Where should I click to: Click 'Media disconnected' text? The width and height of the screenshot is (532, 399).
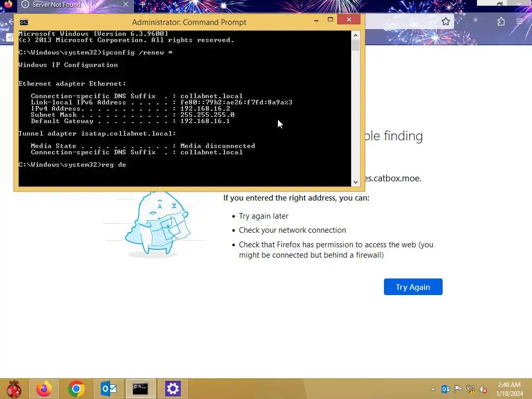coord(218,146)
